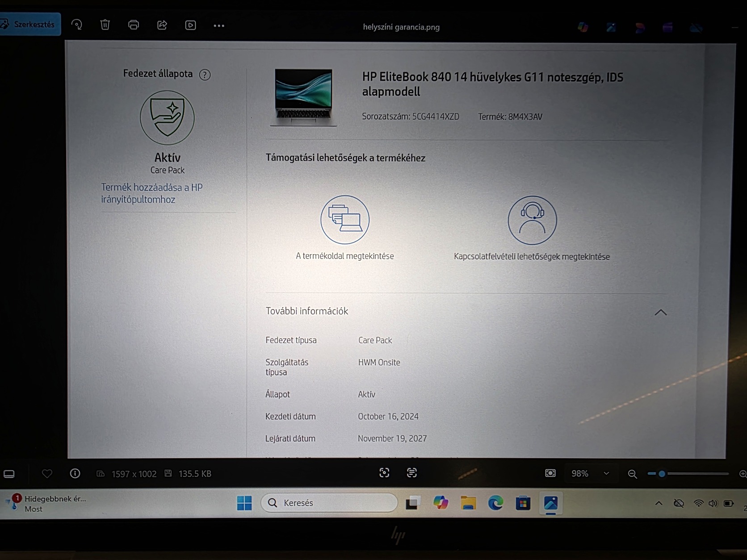Mark the image as favorite
Viewport: 747px width, 560px height.
pyautogui.click(x=47, y=473)
